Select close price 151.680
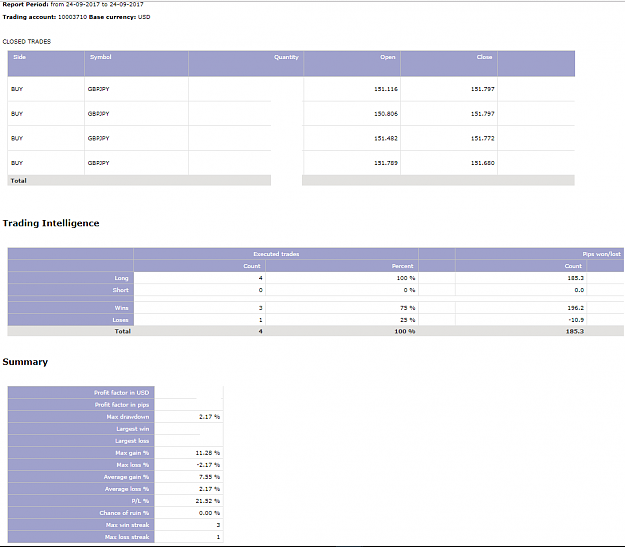Image resolution: width=625 pixels, height=547 pixels. pos(483,163)
